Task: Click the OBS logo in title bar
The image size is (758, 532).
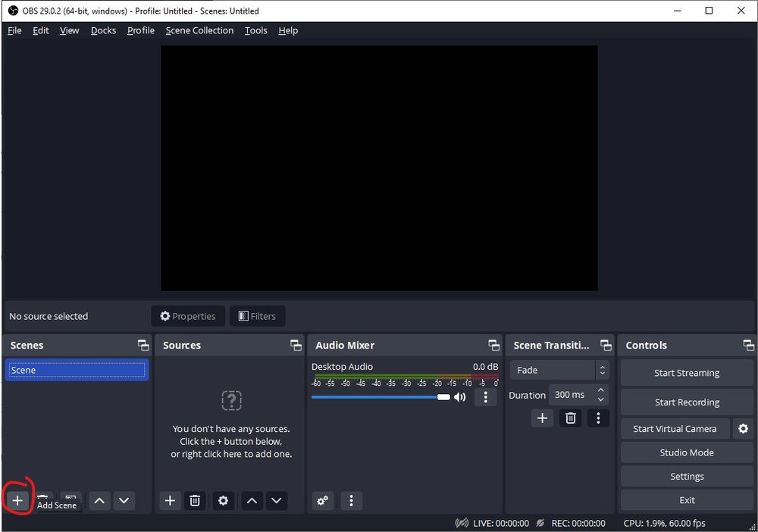Action: (13, 11)
